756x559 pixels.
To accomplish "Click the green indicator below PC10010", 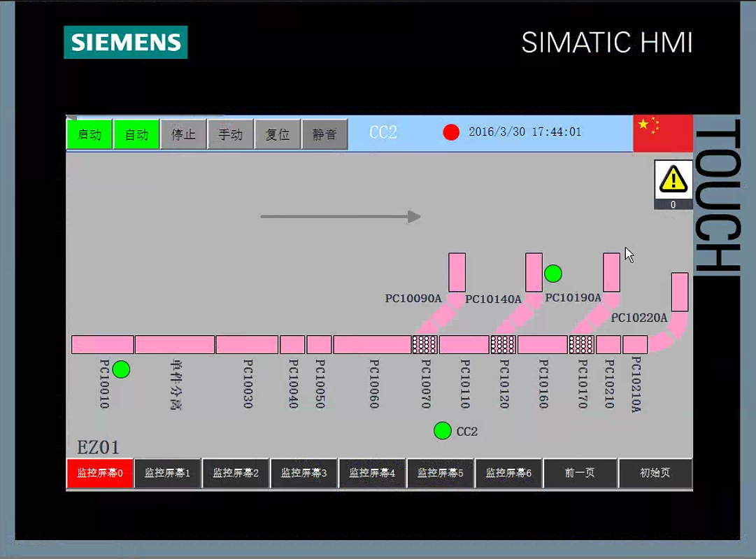I will coord(121,369).
